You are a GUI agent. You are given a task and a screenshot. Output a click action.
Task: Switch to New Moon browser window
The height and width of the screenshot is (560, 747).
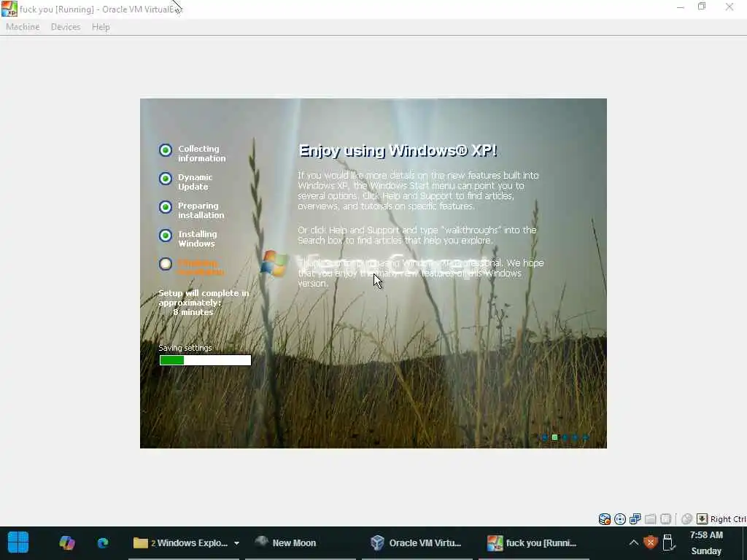(300, 542)
